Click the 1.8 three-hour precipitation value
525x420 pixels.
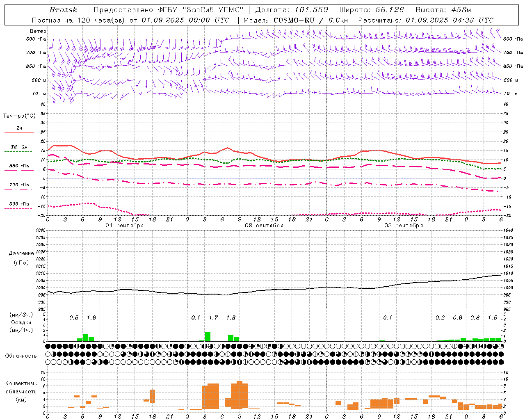[231, 318]
